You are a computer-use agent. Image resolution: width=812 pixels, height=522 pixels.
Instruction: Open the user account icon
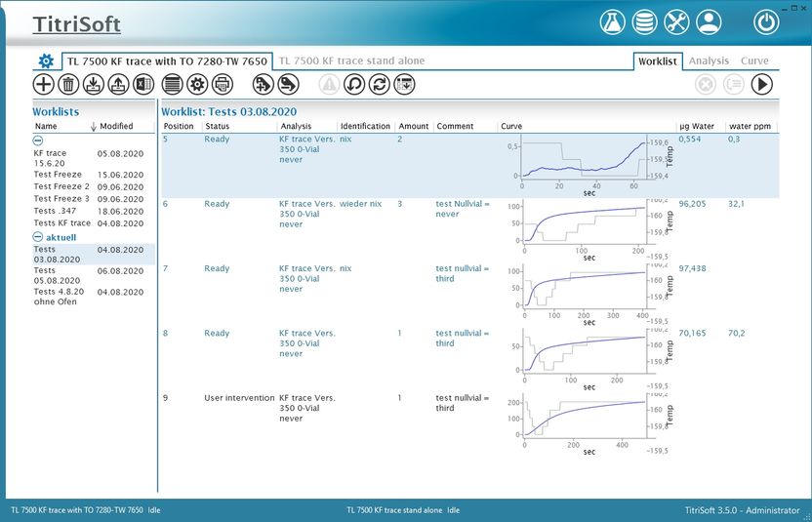pos(709,22)
